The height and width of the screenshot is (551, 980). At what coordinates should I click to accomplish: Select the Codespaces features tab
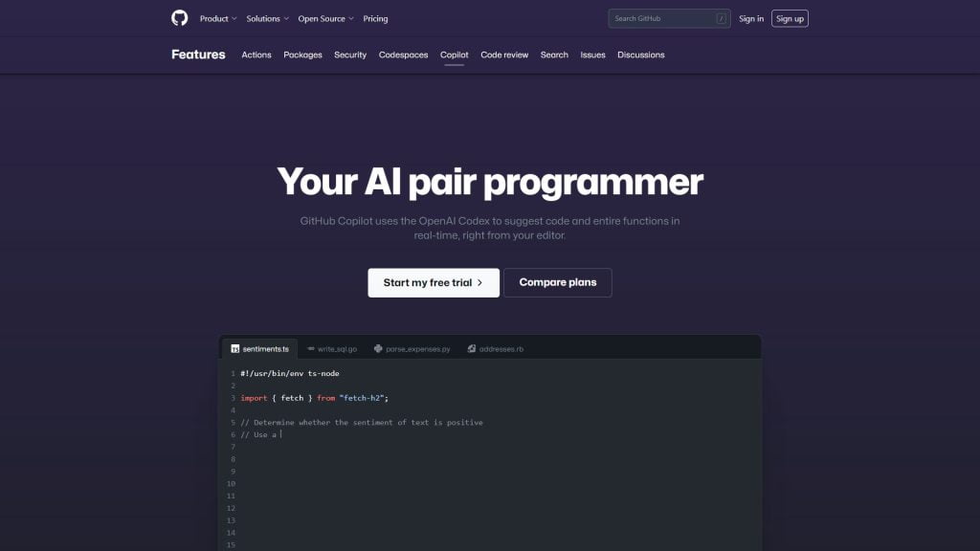403,55
